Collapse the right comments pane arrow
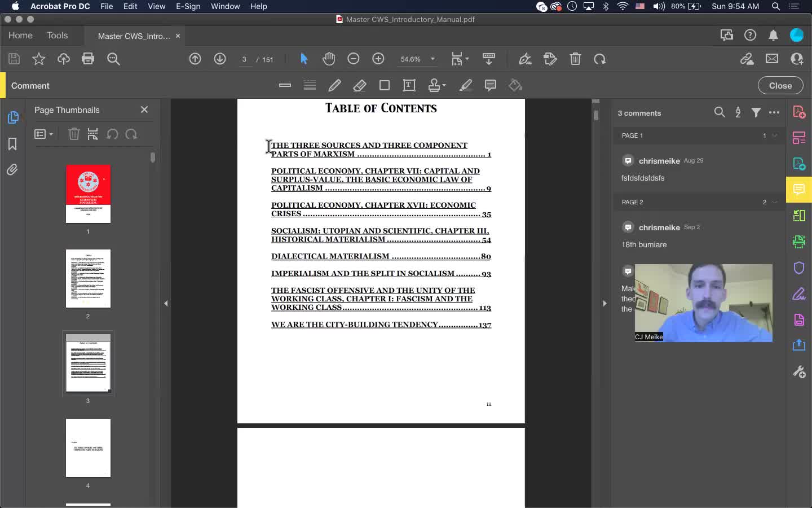 pyautogui.click(x=604, y=303)
